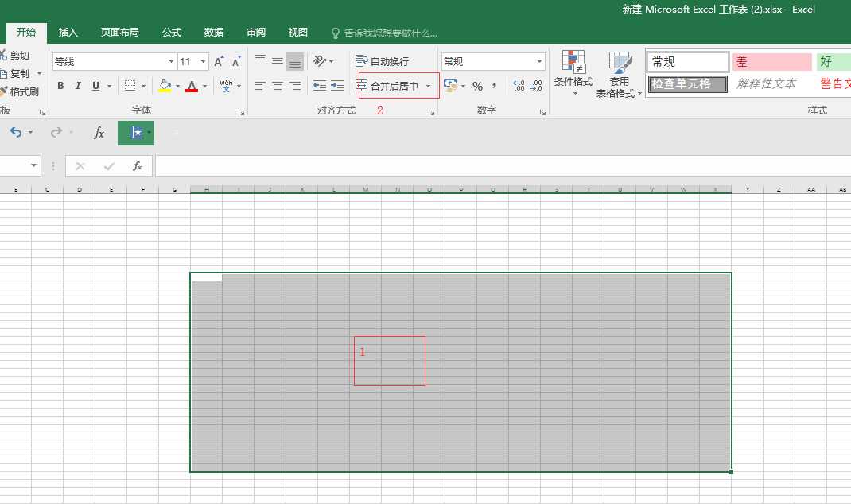The image size is (851, 504).
Task: Click quick access fx function icon
Action: [99, 133]
